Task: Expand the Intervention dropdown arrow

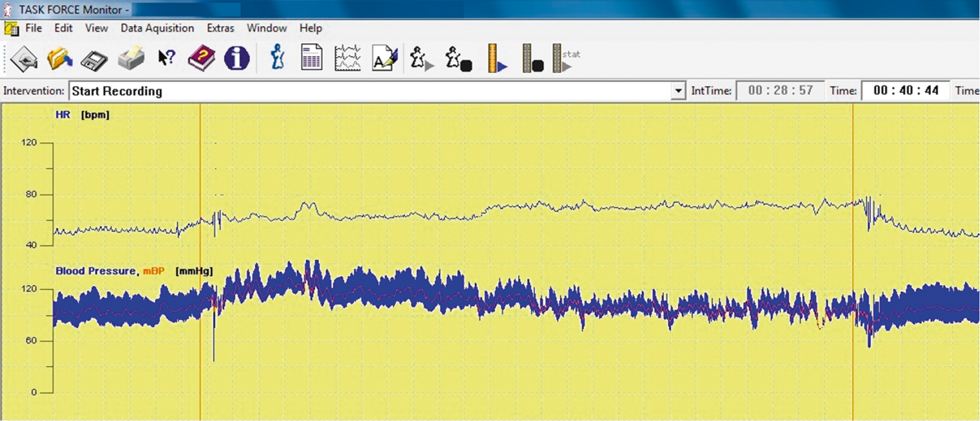Action: [678, 91]
